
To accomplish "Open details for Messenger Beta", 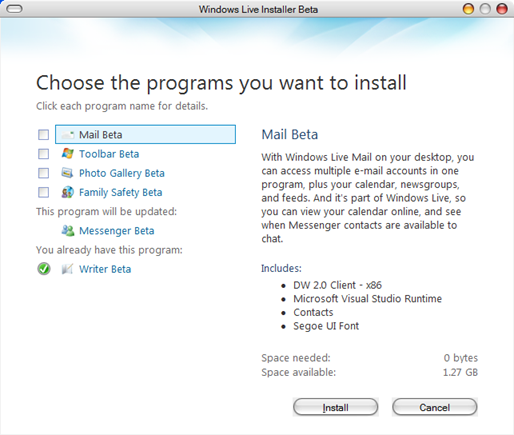I will (117, 231).
